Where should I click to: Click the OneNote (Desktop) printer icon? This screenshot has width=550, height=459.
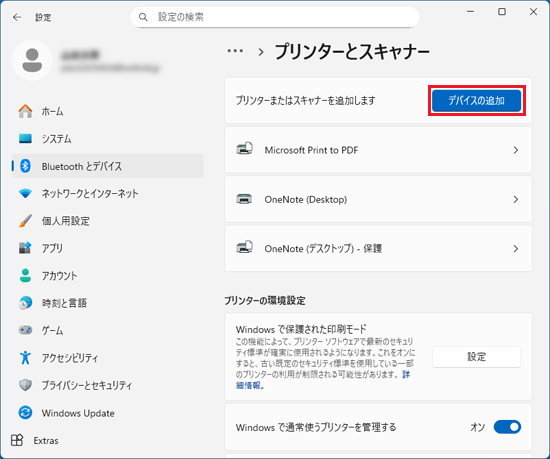[244, 199]
